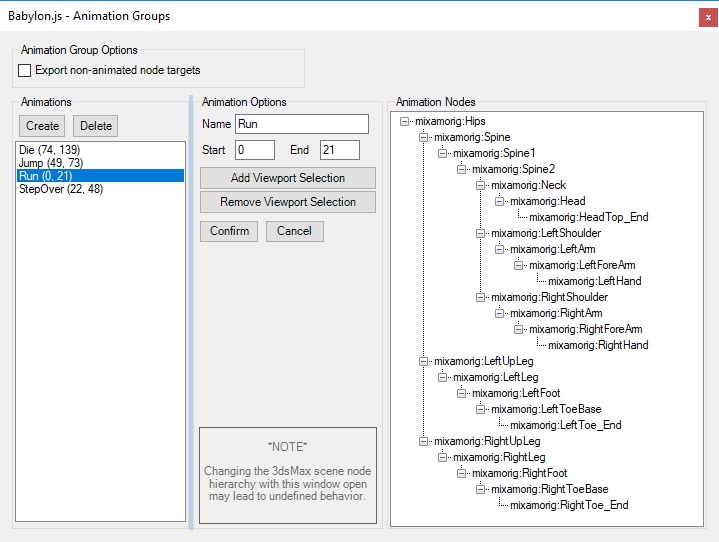Viewport: 719px width, 542px height.
Task: Select the mixamorig:HeadTop_End tree node
Action: pyautogui.click(x=588, y=217)
